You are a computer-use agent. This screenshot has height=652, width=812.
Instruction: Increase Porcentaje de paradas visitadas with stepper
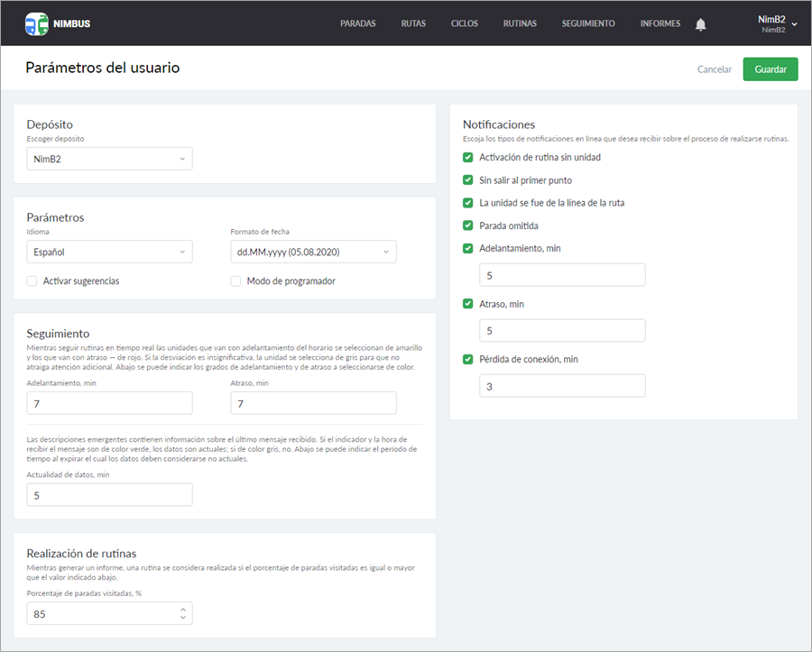(183, 610)
